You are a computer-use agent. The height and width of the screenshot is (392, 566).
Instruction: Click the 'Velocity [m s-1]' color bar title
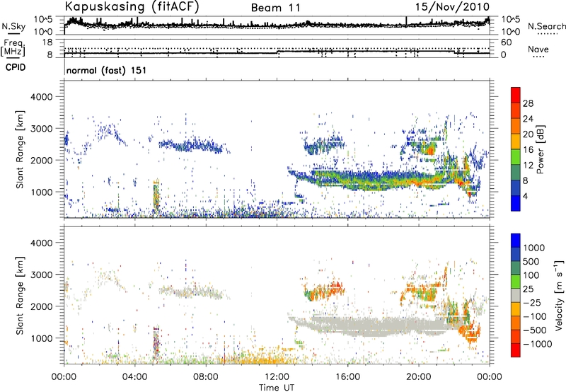tap(559, 295)
